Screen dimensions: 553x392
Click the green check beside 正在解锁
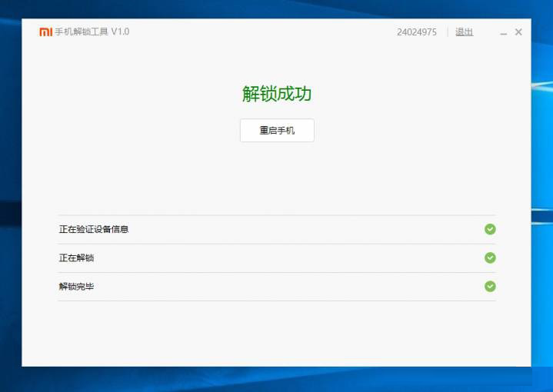tap(490, 257)
